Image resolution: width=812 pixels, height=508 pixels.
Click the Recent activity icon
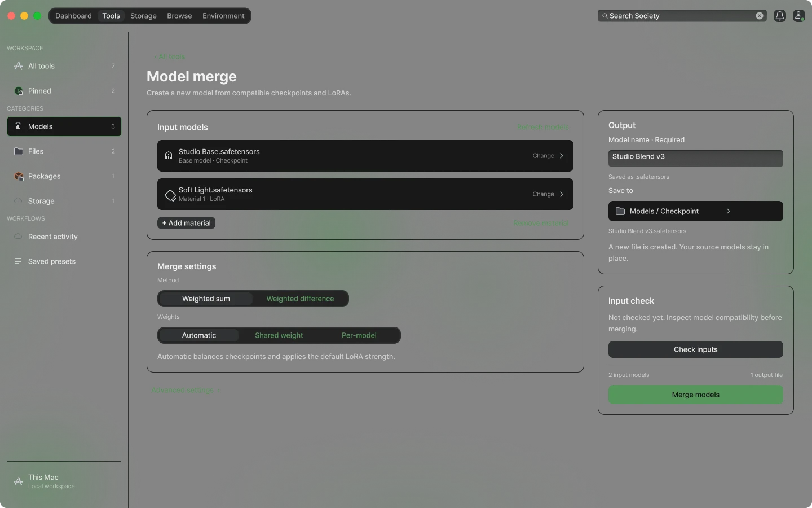pyautogui.click(x=19, y=237)
